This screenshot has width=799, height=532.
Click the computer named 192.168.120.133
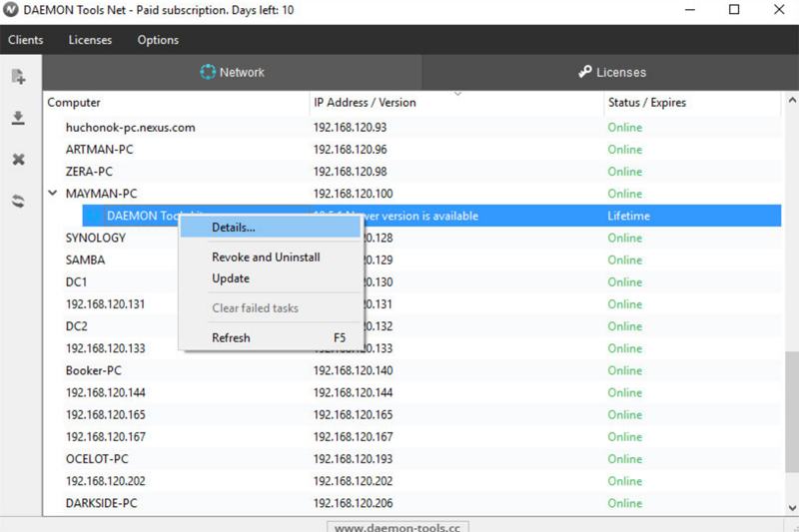pyautogui.click(x=106, y=348)
